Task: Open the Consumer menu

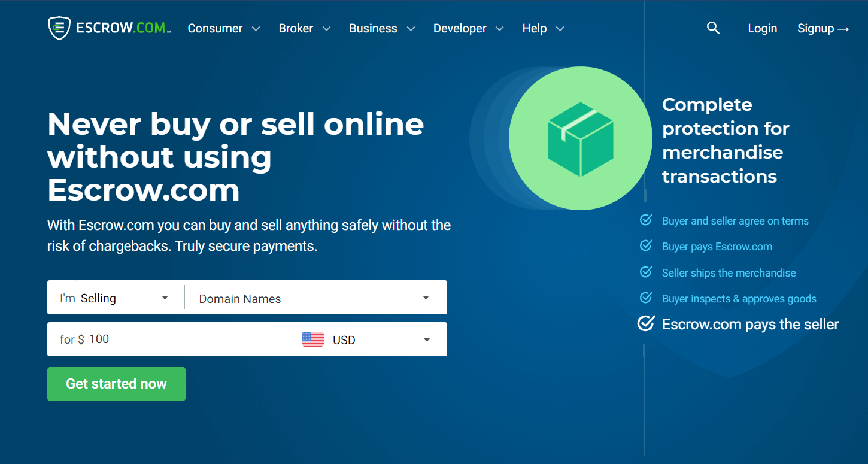Action: (216, 28)
